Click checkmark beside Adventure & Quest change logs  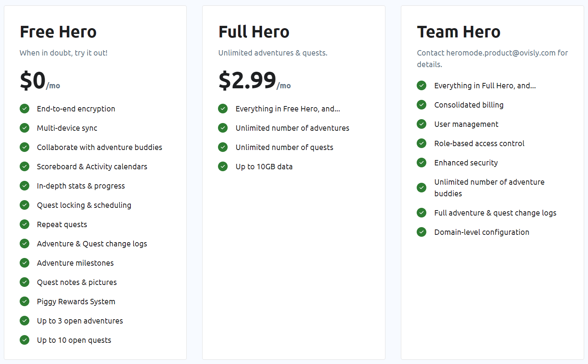click(x=25, y=244)
